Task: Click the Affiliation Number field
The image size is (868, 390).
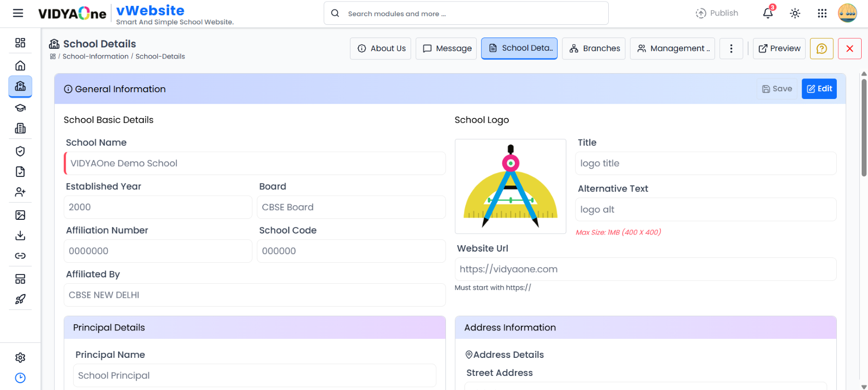Action: [158, 251]
